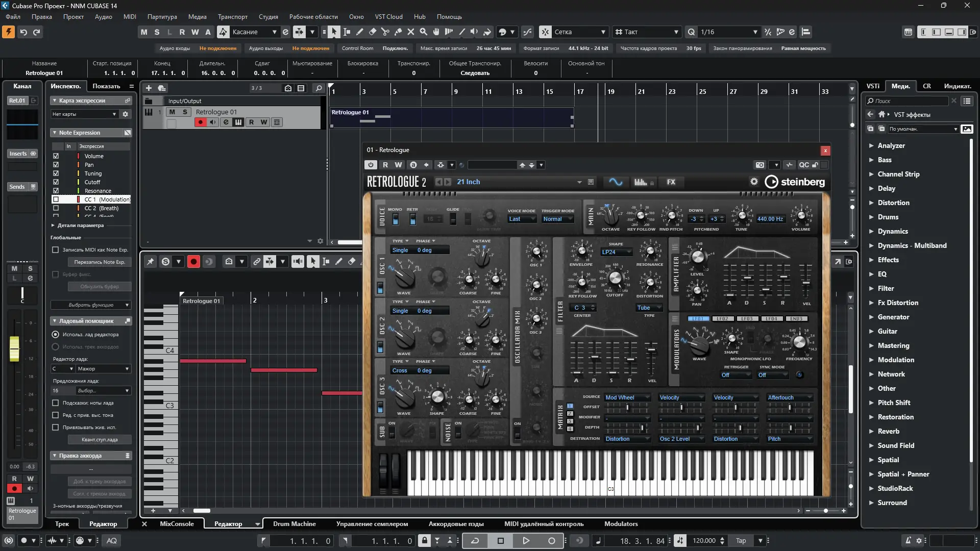Disable the Resonance expression checkbox

[x=56, y=191]
